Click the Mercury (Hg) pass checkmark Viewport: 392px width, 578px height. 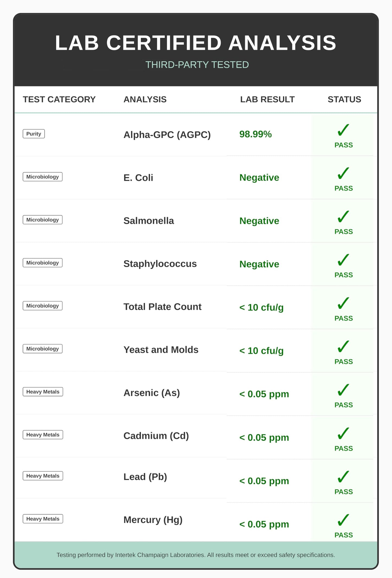(x=343, y=520)
